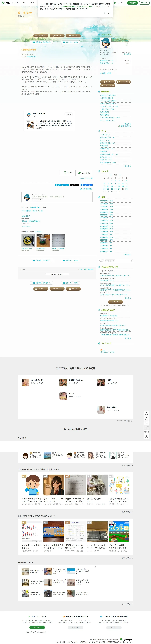Go to previous month with calendar << arrow

(111, 175)
